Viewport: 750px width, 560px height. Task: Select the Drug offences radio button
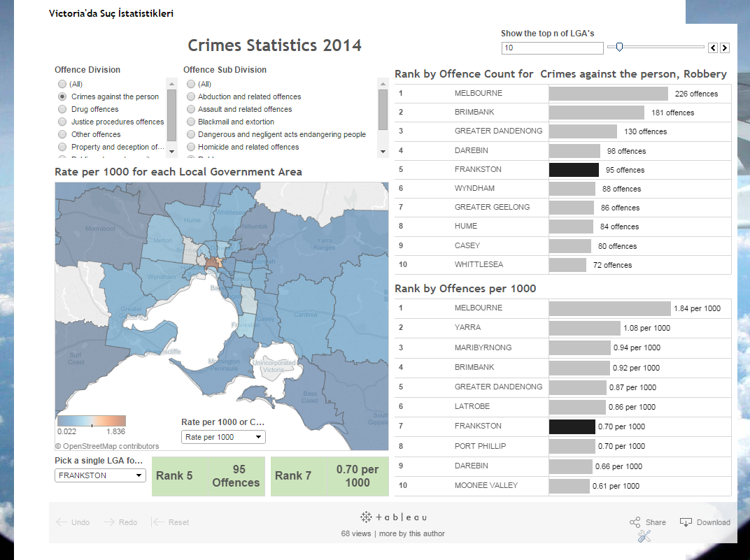61,109
